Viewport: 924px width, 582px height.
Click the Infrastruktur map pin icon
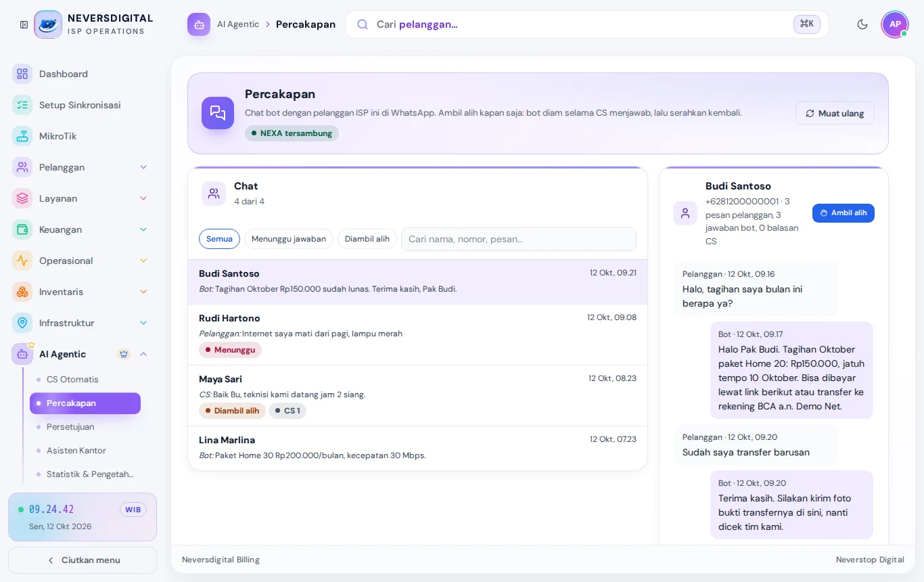tap(22, 323)
